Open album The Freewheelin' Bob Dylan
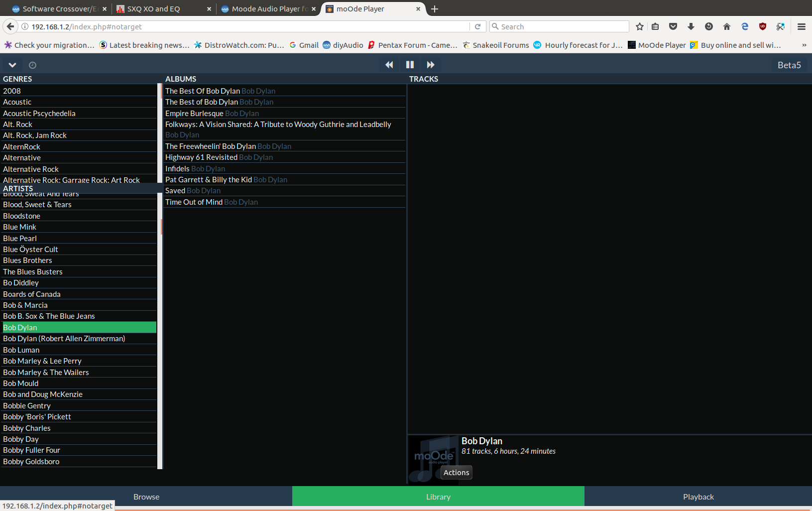 click(x=285, y=146)
